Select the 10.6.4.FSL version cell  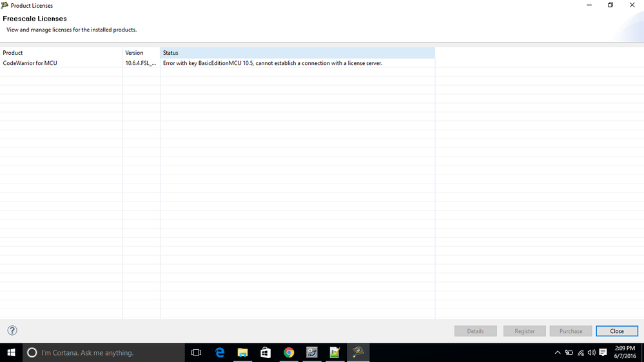click(x=141, y=63)
